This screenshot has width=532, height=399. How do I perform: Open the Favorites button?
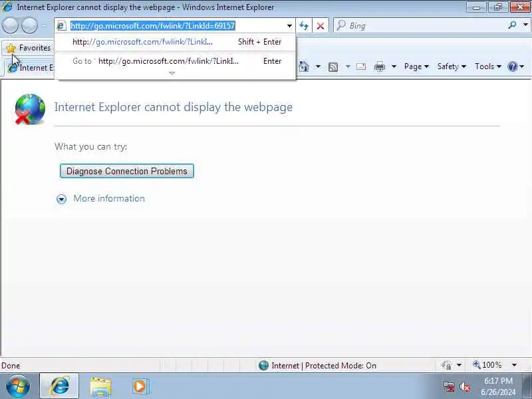pos(29,48)
